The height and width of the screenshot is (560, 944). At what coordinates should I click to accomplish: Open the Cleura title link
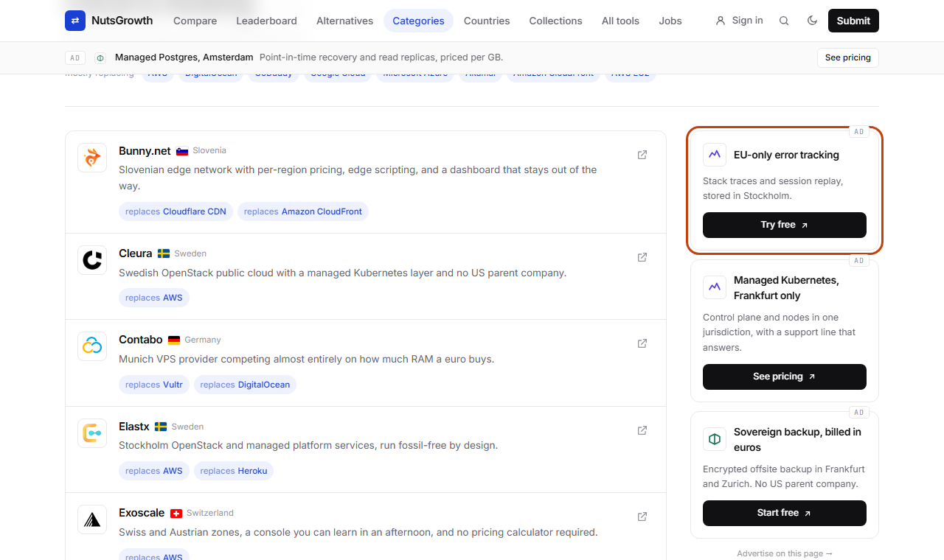136,253
